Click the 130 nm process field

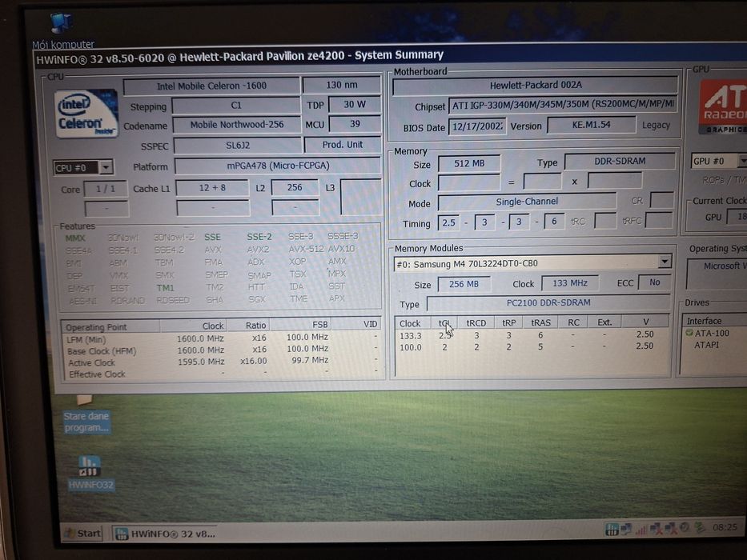342,86
